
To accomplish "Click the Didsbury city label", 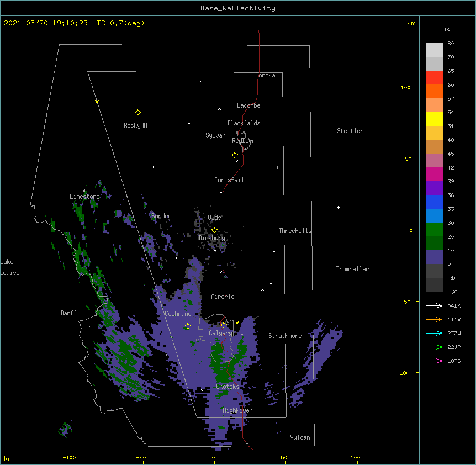I will pos(211,238).
